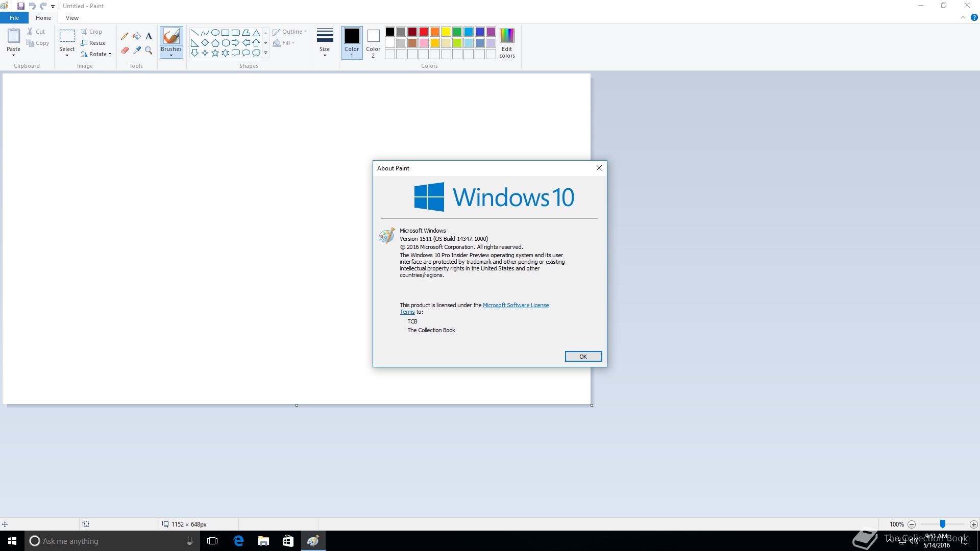Open the Paint Help question mark icon
Screen dimensions: 980x551
point(974,18)
